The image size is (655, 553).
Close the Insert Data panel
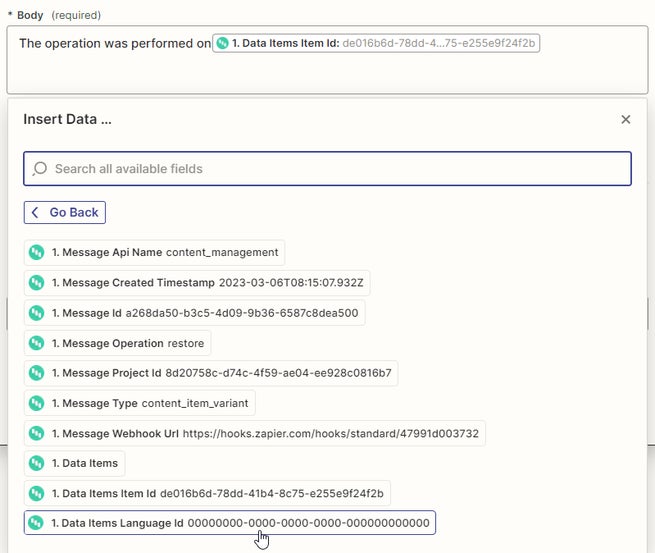click(x=625, y=119)
